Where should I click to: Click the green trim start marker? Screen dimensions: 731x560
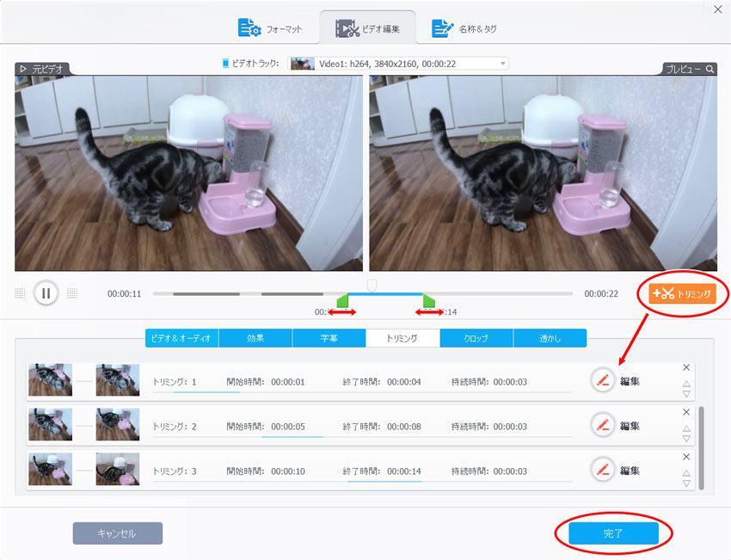(342, 301)
